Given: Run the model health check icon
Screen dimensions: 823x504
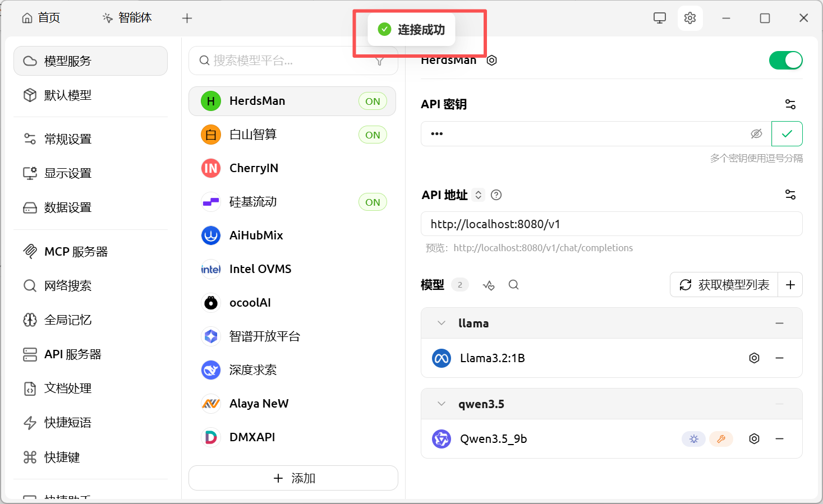Looking at the screenshot, I should click(489, 285).
